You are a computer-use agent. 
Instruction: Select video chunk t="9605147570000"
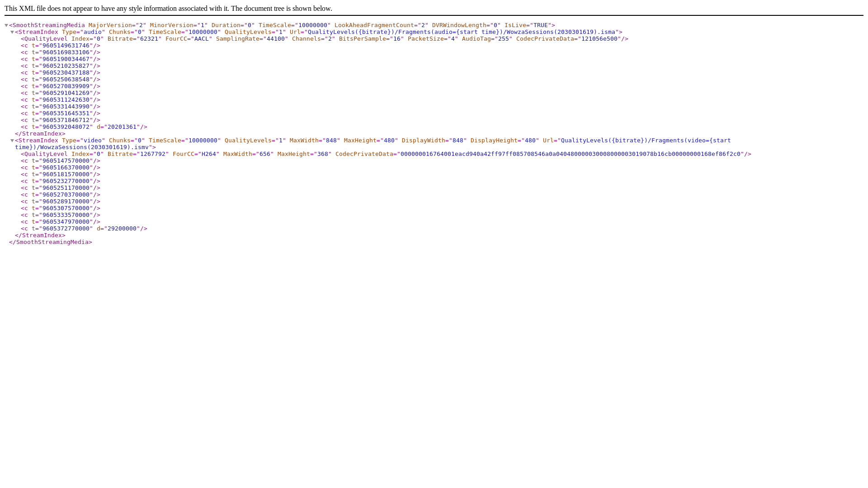click(61, 161)
